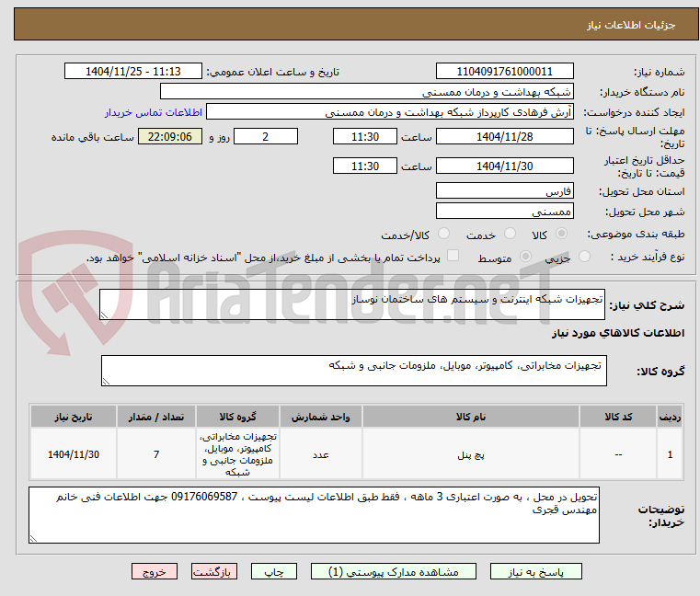Click the general need description textarea
Viewport: 700px width, 596px height.
351,304
